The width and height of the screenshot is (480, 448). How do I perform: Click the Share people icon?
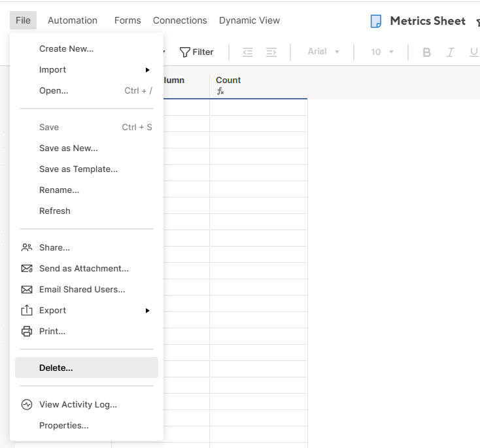coord(27,247)
